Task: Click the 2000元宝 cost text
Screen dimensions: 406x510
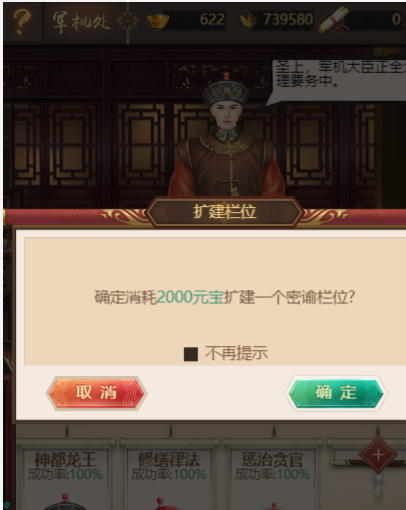Action: (x=190, y=297)
